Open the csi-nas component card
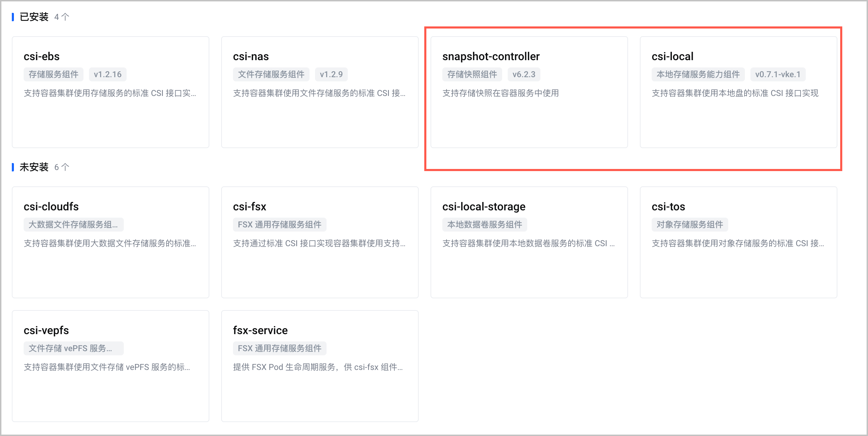This screenshot has width=868, height=436. [x=320, y=92]
